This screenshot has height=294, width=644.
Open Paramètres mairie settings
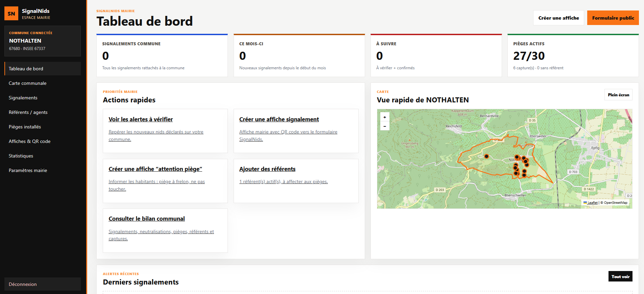43,170
